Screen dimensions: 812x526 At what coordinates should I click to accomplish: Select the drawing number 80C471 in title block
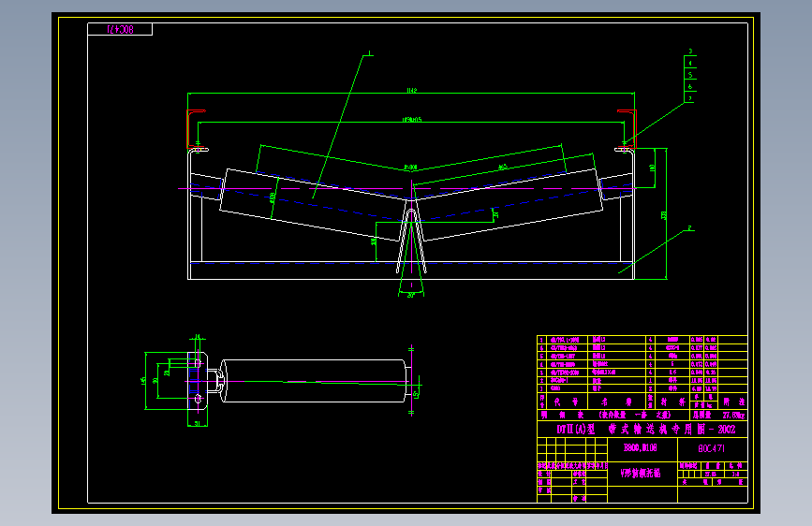(712, 448)
